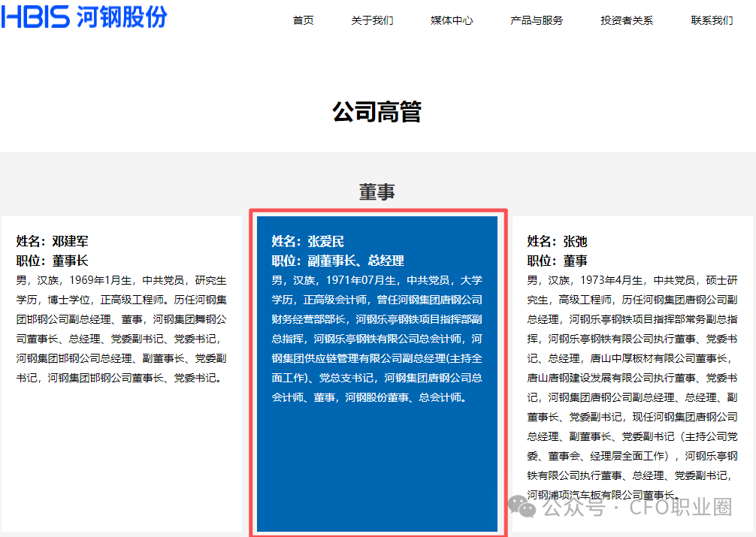The height and width of the screenshot is (537, 756).
Task: Open 产品与服务 navigation item
Action: point(537,20)
